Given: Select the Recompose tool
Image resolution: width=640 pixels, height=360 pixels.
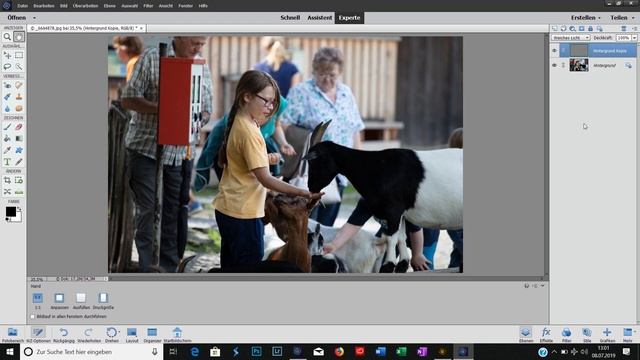Looking at the screenshot, I should pyautogui.click(x=19, y=180).
